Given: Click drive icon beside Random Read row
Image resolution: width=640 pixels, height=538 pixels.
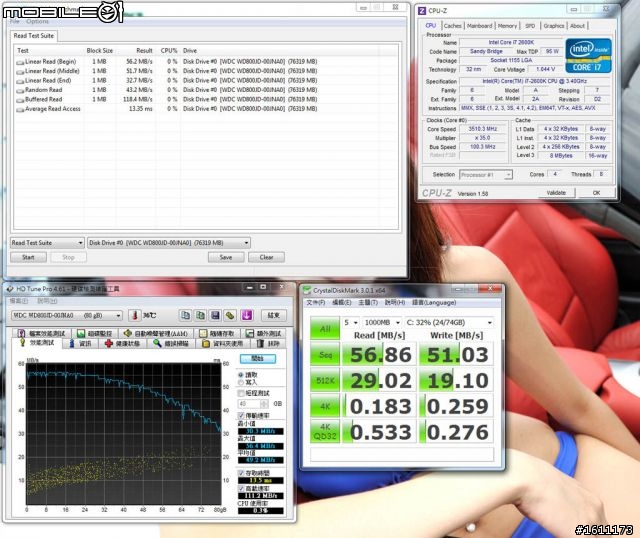Looking at the screenshot, I should point(20,90).
